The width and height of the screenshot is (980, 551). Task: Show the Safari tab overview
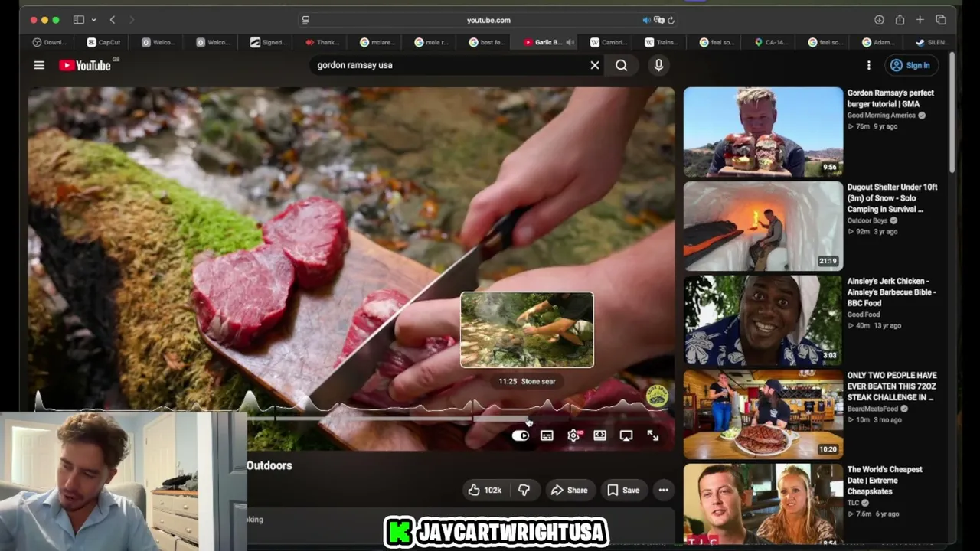(941, 20)
